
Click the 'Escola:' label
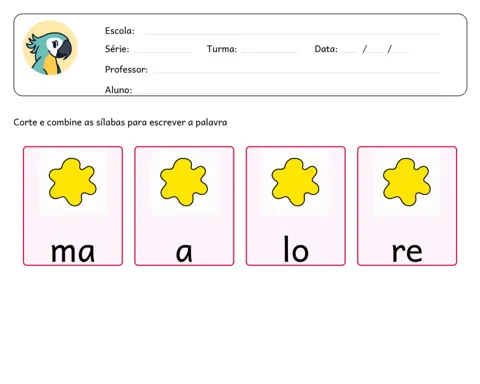point(120,31)
